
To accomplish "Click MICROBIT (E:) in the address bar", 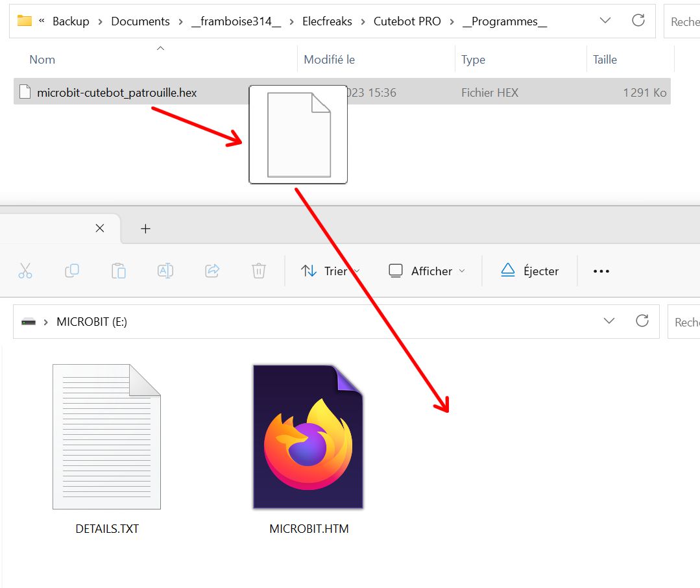I will coord(91,322).
